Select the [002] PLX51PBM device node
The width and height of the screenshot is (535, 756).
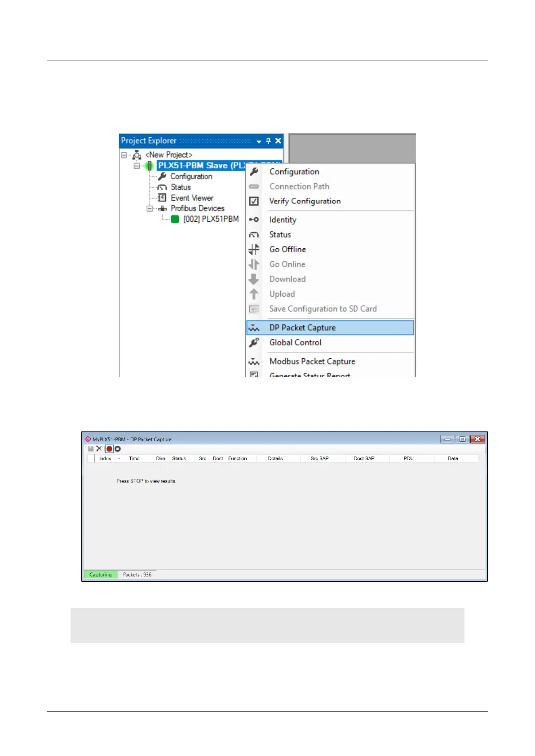coord(211,219)
